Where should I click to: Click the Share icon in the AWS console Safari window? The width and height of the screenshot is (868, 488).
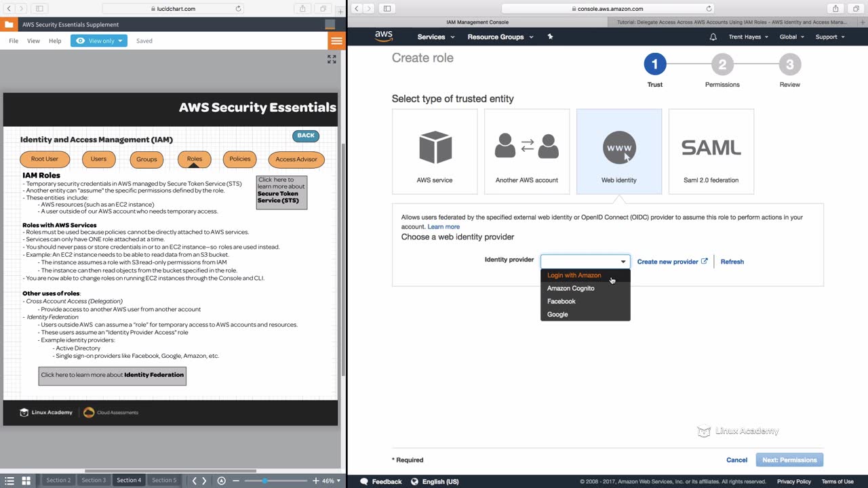pos(835,9)
